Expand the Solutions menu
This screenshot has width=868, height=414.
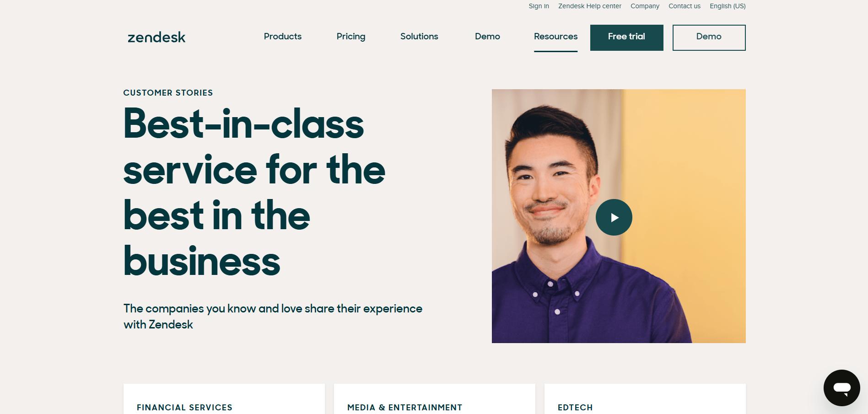point(419,37)
